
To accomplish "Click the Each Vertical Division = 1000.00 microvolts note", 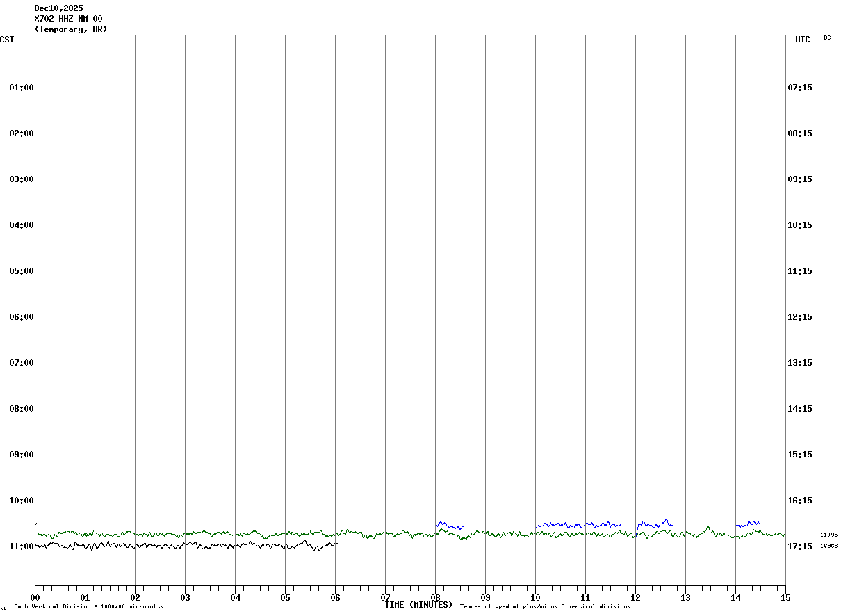I will pyautogui.click(x=88, y=606).
